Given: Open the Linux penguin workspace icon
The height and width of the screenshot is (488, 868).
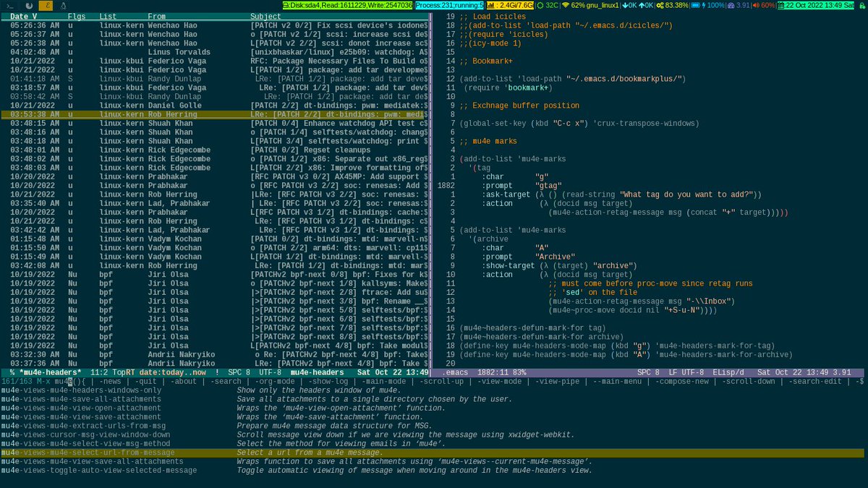Looking at the screenshot, I should [63, 5].
